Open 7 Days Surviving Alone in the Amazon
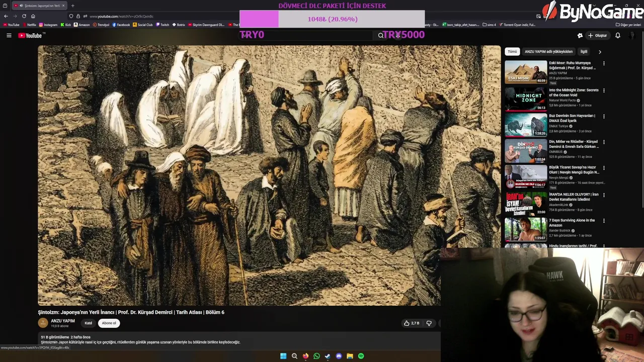 click(526, 229)
